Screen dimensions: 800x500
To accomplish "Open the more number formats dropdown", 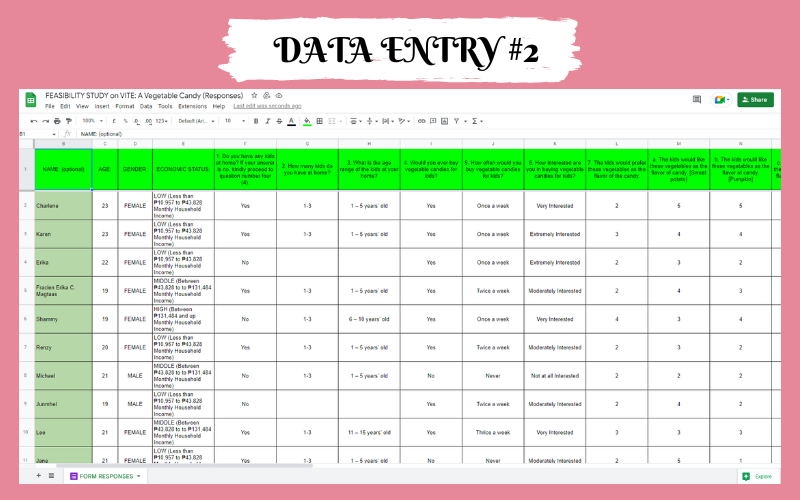I will tap(162, 121).
